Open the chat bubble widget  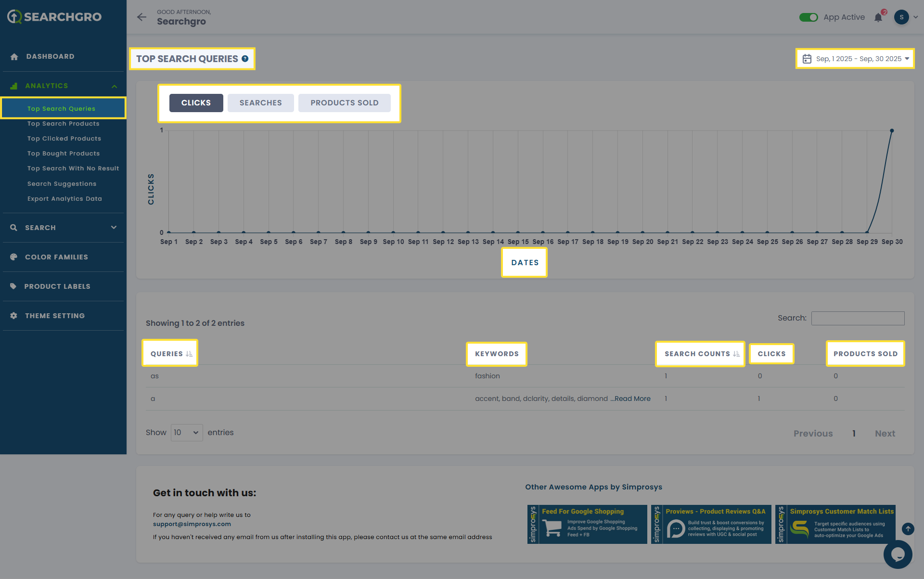tap(898, 554)
